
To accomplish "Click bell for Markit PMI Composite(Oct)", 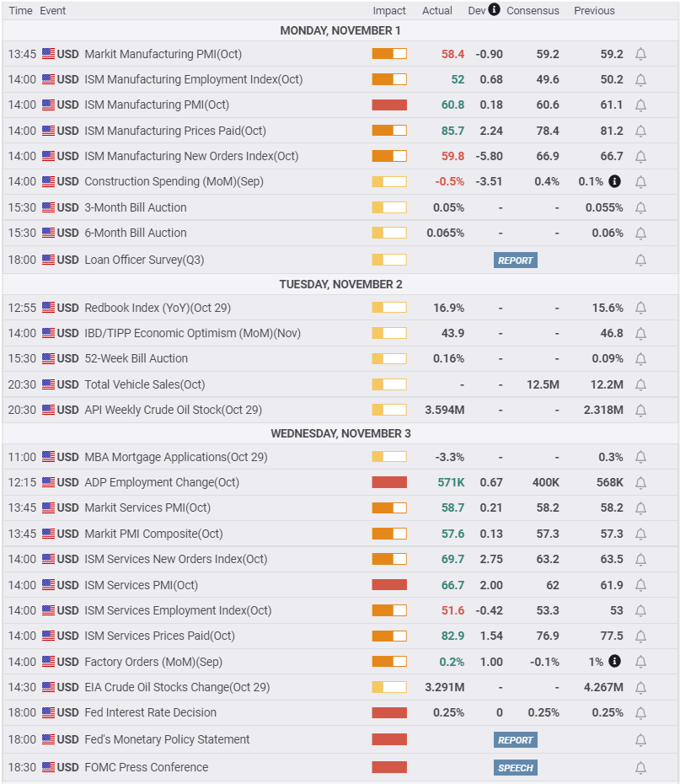I will [x=640, y=534].
